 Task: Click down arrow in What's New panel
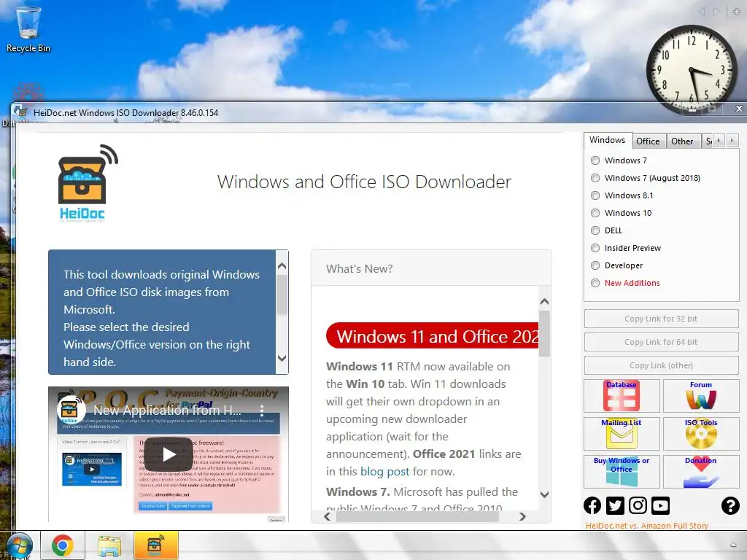544,495
